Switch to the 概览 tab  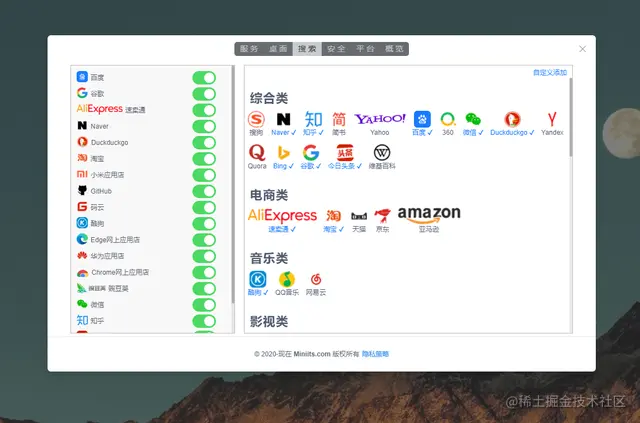click(x=394, y=49)
